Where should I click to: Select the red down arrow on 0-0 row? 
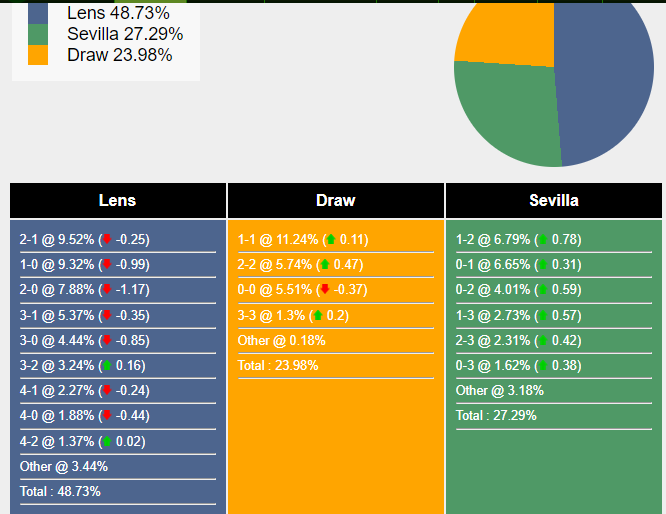324,290
